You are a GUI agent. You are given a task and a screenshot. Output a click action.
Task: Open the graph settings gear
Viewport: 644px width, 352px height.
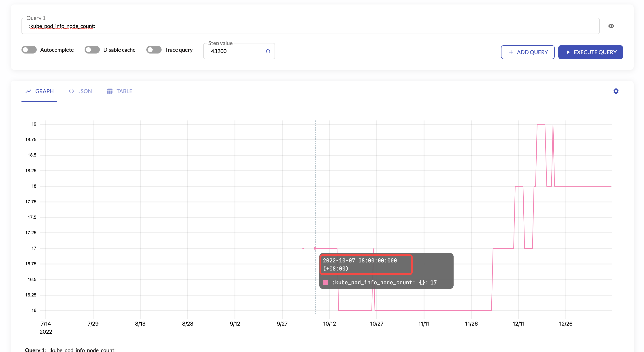pos(616,91)
